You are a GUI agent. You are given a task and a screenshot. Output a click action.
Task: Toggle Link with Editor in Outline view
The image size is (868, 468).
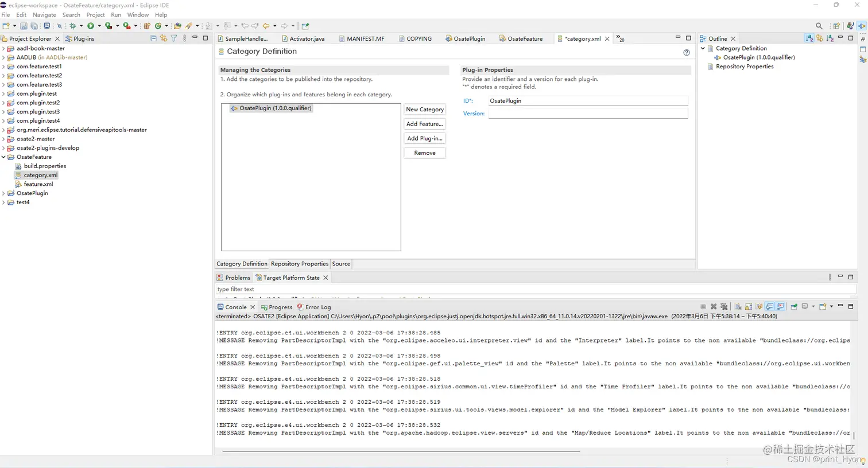(x=820, y=38)
